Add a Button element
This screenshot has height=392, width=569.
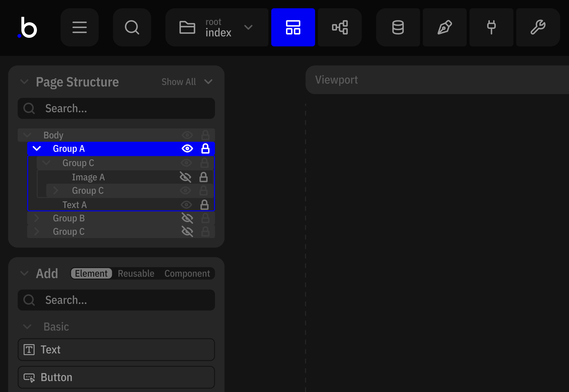click(x=116, y=377)
